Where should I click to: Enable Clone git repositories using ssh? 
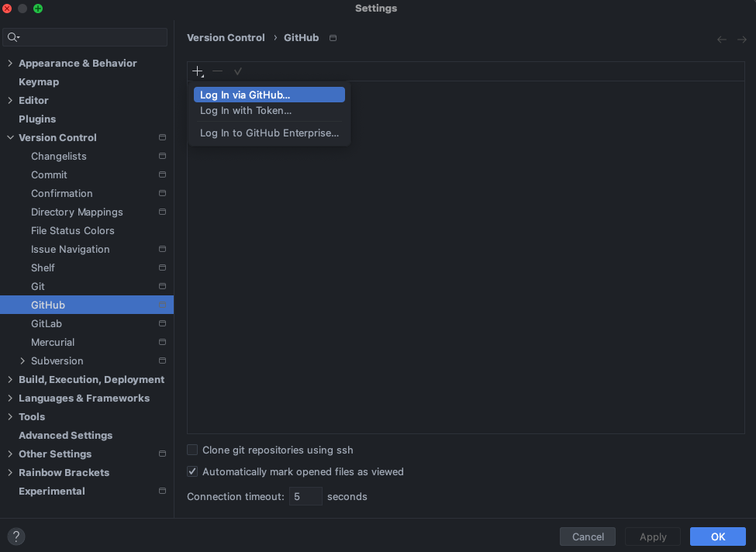click(192, 450)
